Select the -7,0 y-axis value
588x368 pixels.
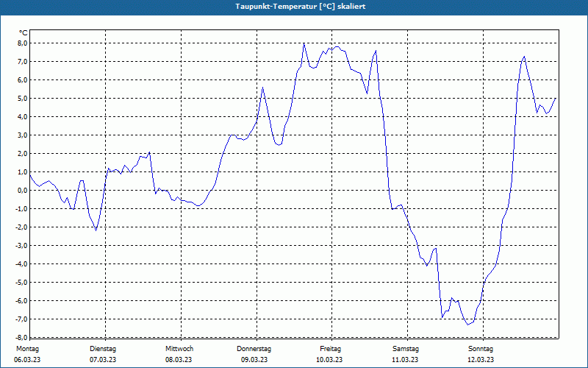(21, 319)
